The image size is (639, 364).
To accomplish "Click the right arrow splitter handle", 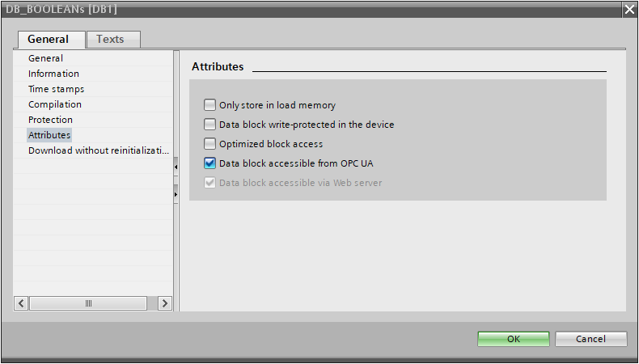I will tap(176, 194).
